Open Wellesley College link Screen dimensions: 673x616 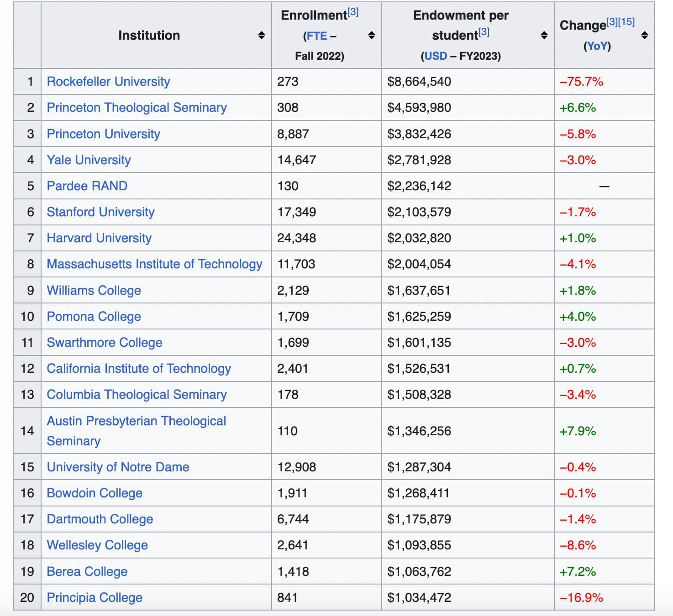tap(97, 545)
